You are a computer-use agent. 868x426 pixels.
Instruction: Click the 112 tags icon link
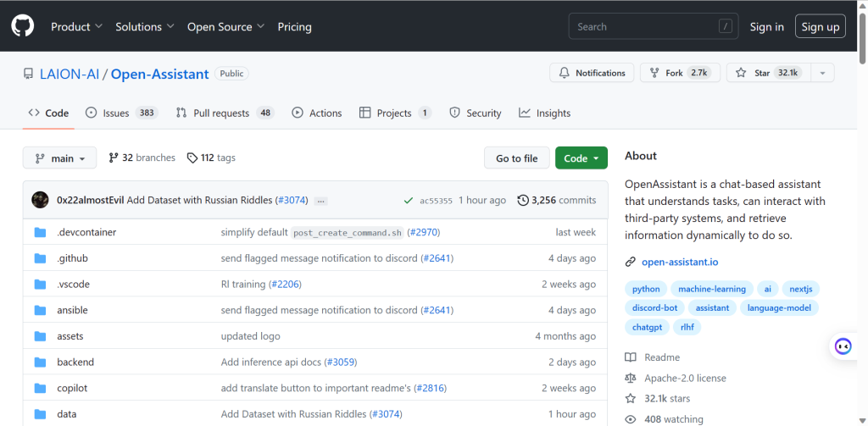(211, 158)
